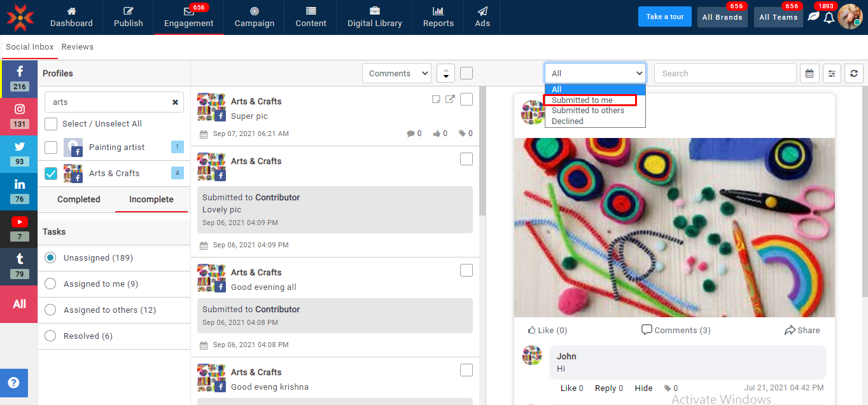Click the calendar date filter icon
This screenshot has height=405, width=868.
coord(809,74)
